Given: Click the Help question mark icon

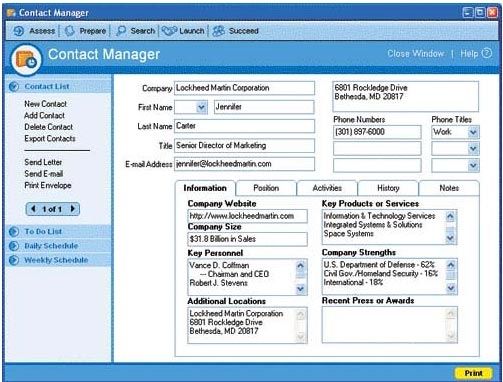Looking at the screenshot, I should click(x=487, y=53).
